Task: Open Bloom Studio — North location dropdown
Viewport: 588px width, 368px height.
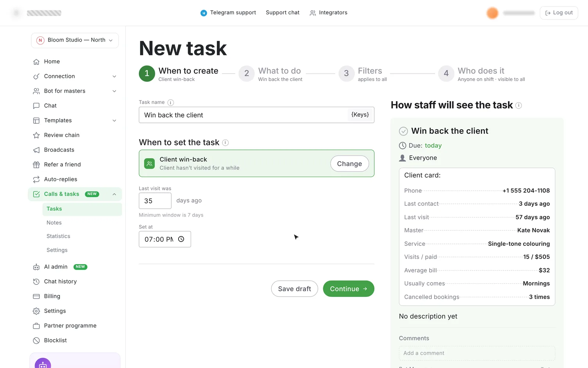Action: [x=75, y=40]
